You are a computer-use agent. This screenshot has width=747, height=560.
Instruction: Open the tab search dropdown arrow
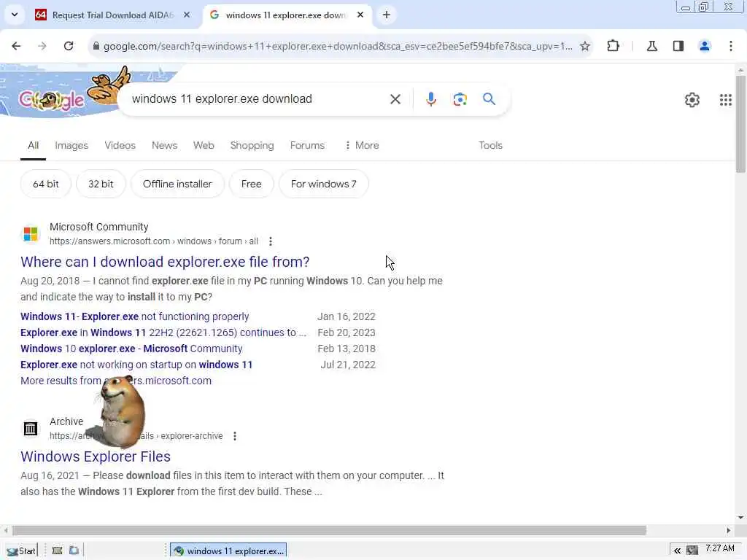(15, 15)
